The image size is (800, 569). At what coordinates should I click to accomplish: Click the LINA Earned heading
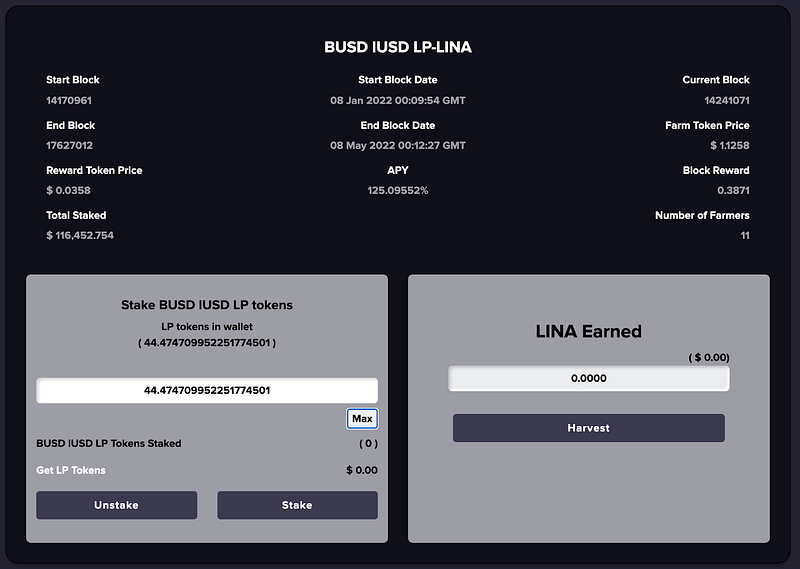tap(589, 332)
